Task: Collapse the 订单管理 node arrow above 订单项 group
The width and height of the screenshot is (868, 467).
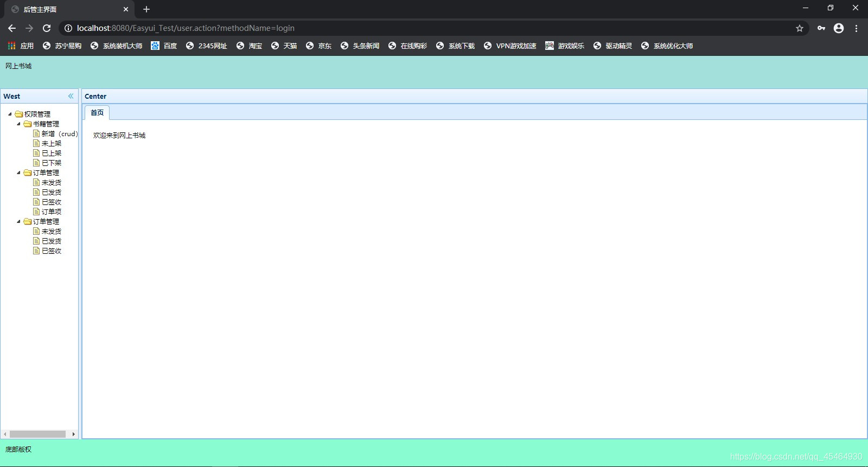Action: [18, 172]
